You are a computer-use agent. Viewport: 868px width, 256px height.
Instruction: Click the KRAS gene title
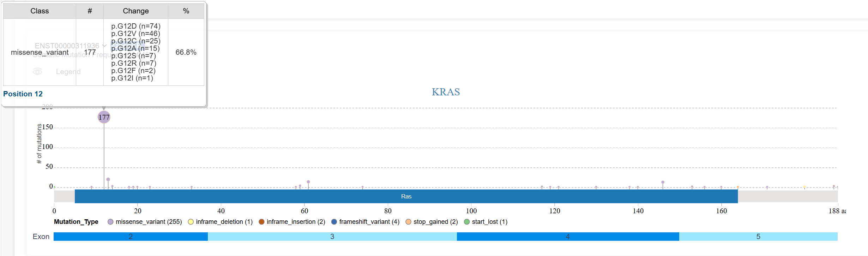pos(446,92)
